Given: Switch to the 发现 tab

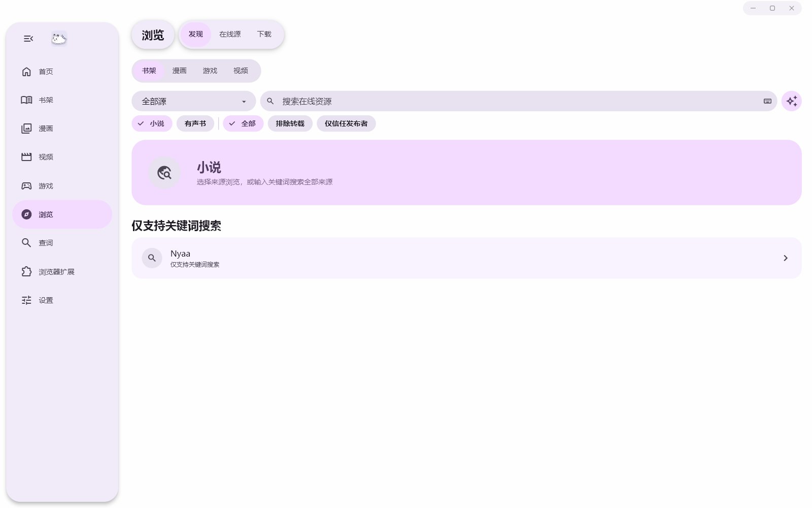Looking at the screenshot, I should click(x=195, y=35).
